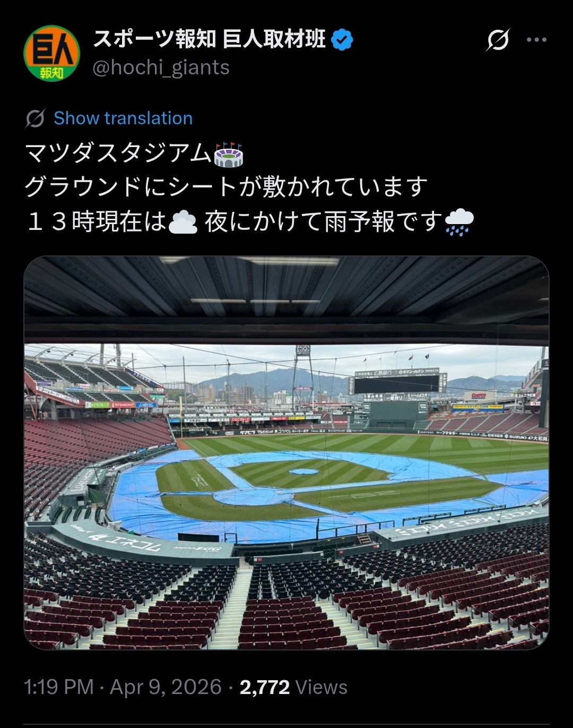Image resolution: width=573 pixels, height=728 pixels.
Task: Tap the Grok icon beside the header
Action: (x=498, y=40)
